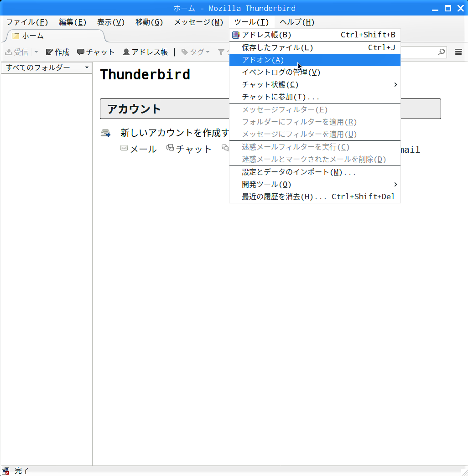The height and width of the screenshot is (476, 468).
Task: Open the 移動(G) menu
Action: [149, 22]
